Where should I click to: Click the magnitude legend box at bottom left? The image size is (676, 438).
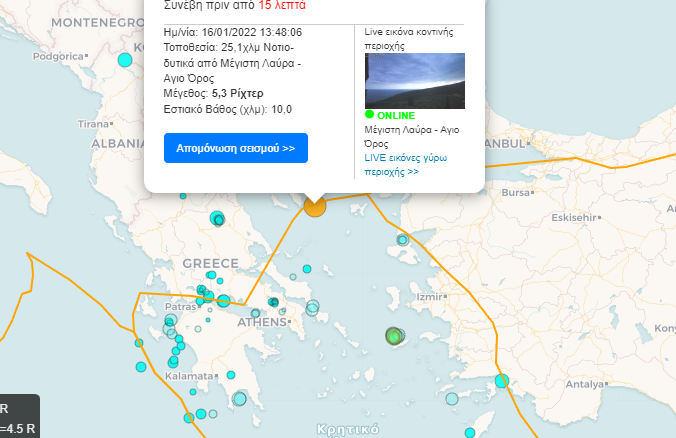(x=18, y=415)
